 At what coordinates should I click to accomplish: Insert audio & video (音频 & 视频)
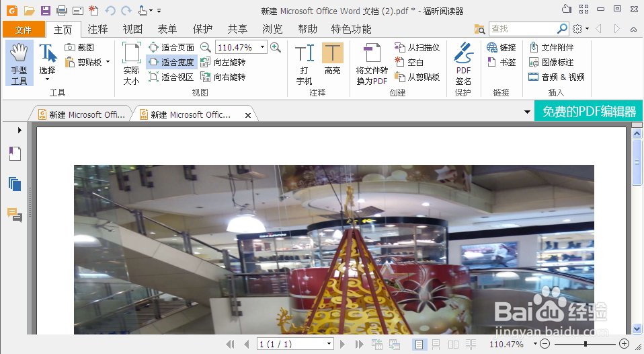click(557, 77)
